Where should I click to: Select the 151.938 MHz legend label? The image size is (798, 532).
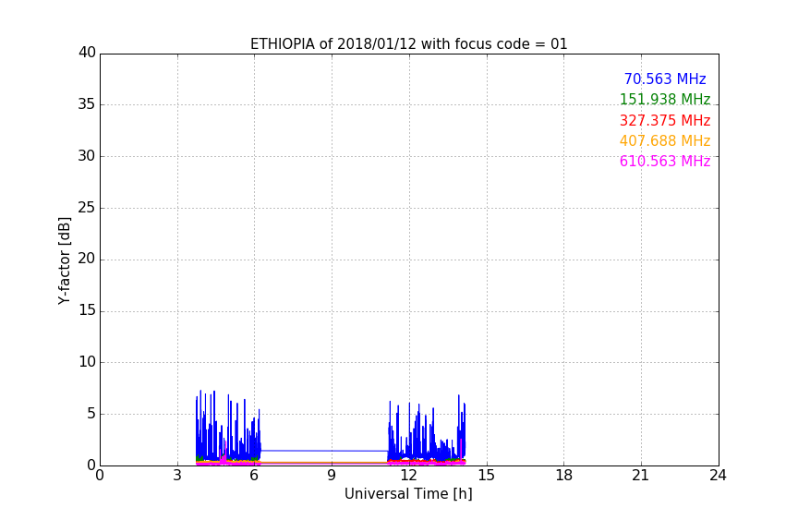[x=665, y=99]
